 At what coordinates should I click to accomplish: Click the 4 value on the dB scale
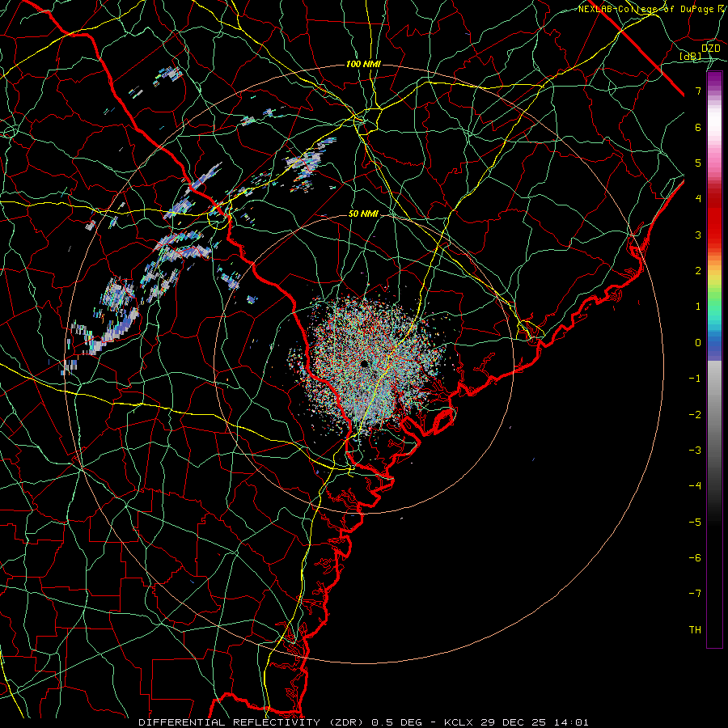pos(698,199)
